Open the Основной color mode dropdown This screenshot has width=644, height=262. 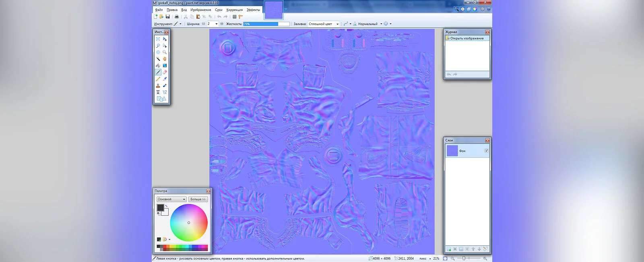point(171,199)
